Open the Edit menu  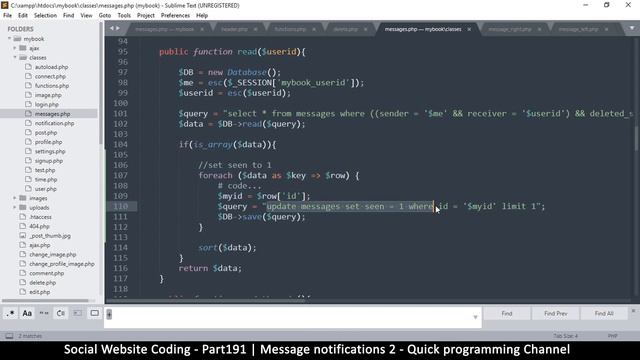click(23, 16)
